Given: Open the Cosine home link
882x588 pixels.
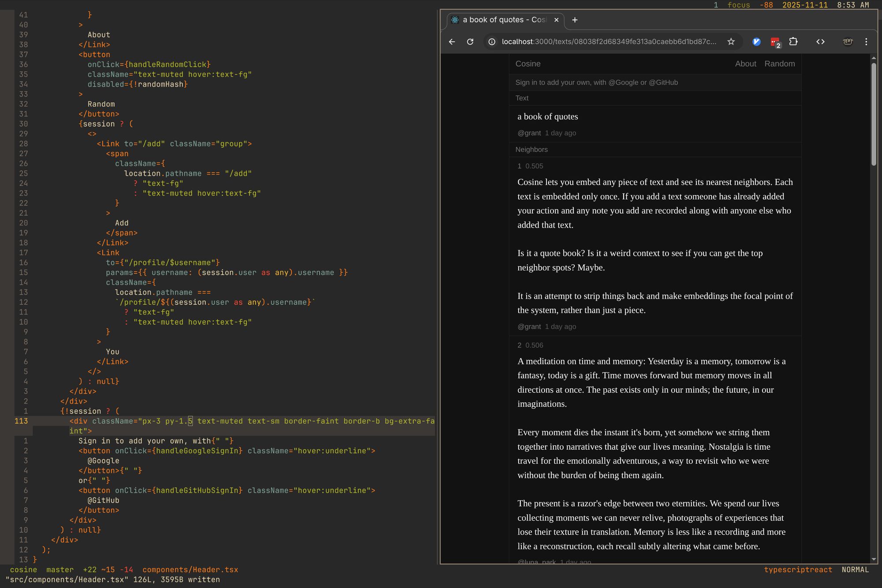Looking at the screenshot, I should click(x=528, y=64).
